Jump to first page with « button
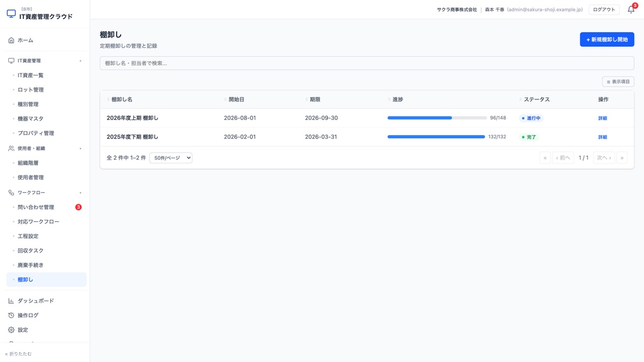 pyautogui.click(x=545, y=158)
